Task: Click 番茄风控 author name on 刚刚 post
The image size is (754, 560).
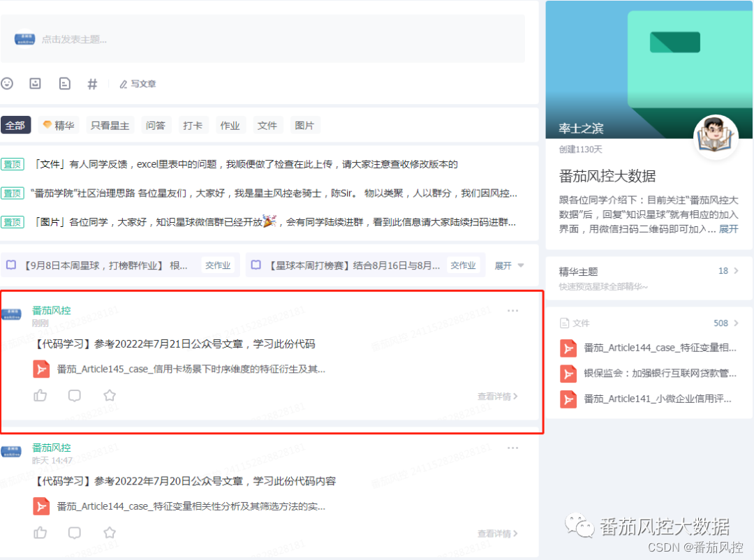Action: point(52,310)
